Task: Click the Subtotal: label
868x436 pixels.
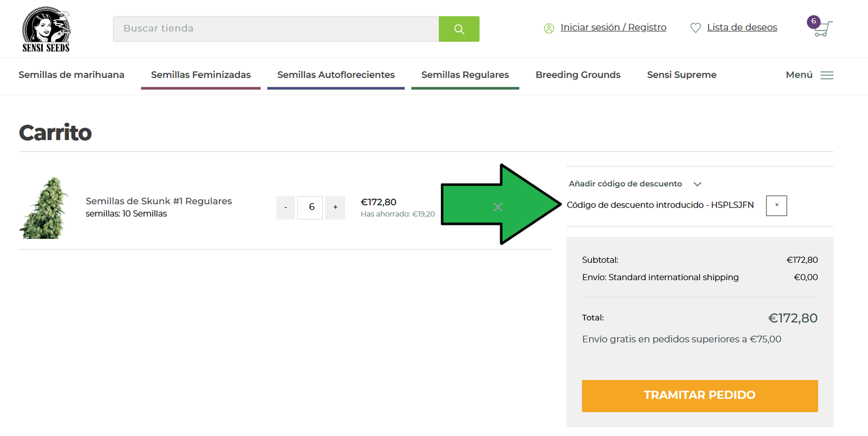Action: click(600, 260)
